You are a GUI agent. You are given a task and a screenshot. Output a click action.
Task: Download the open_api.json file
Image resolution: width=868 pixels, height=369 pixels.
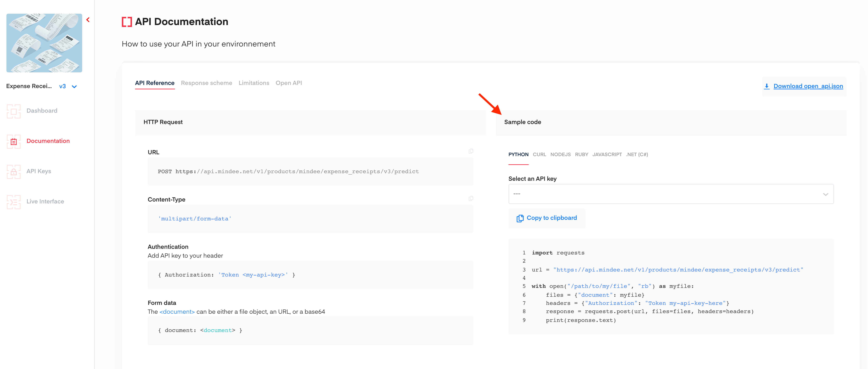pyautogui.click(x=808, y=86)
